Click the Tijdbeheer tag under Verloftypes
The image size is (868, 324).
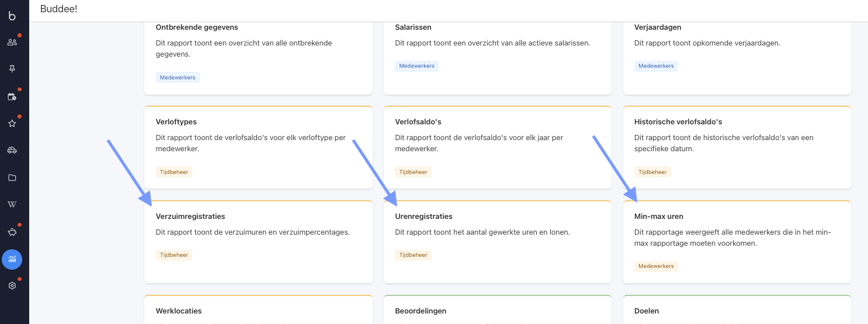pyautogui.click(x=174, y=172)
